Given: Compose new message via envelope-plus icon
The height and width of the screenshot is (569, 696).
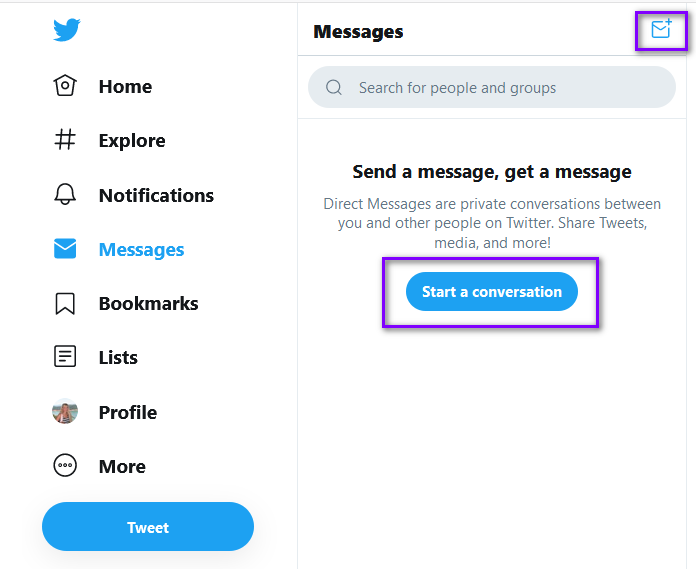Looking at the screenshot, I should 661,30.
